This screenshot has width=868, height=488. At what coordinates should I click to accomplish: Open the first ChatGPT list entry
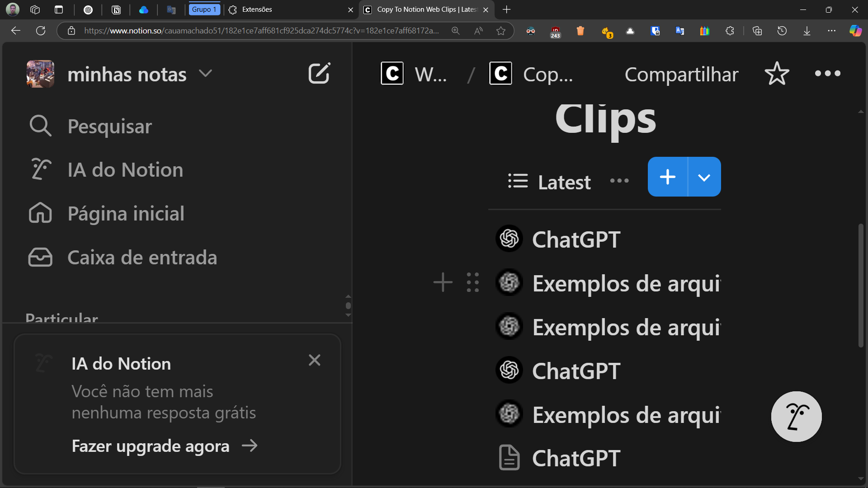tap(576, 239)
